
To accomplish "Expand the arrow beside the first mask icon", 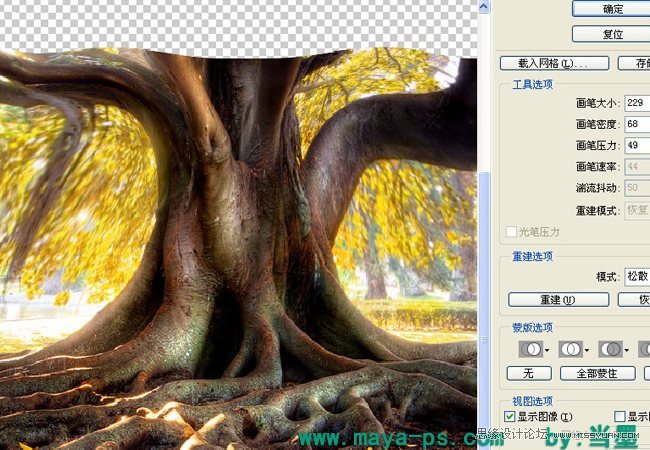I will (547, 350).
